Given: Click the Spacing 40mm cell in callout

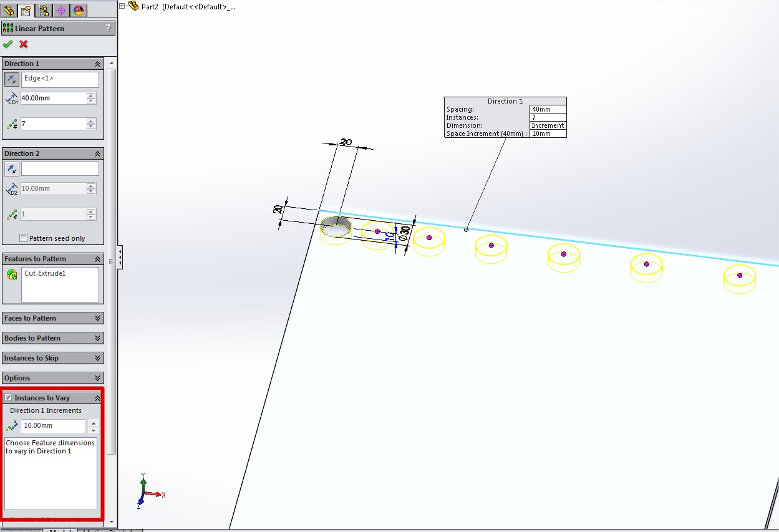Looking at the screenshot, I should (x=548, y=109).
